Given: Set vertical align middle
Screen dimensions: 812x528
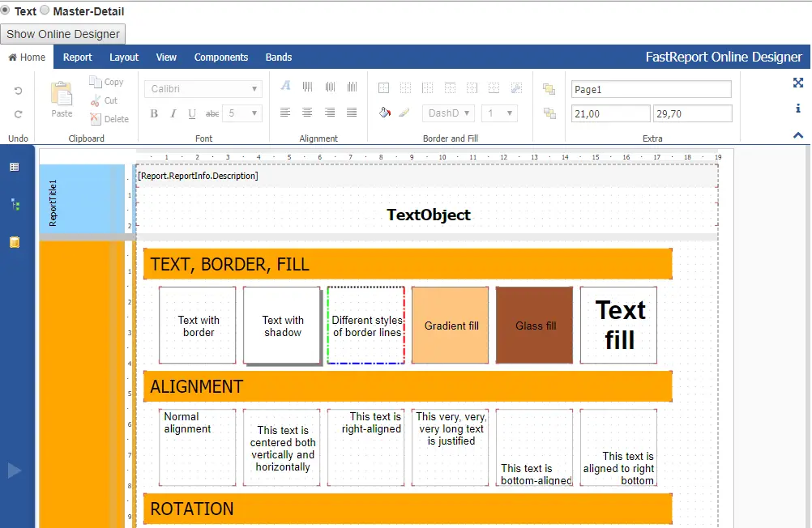Looking at the screenshot, I should (330, 87).
